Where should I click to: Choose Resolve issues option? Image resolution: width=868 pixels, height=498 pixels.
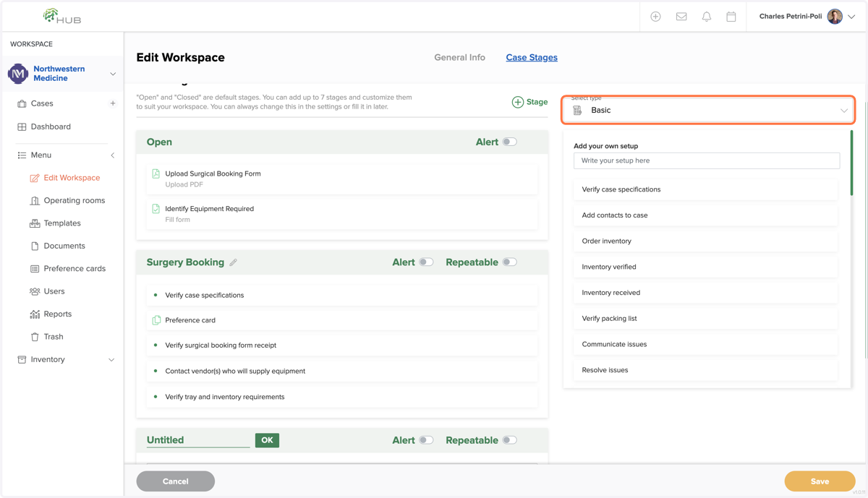(705, 370)
